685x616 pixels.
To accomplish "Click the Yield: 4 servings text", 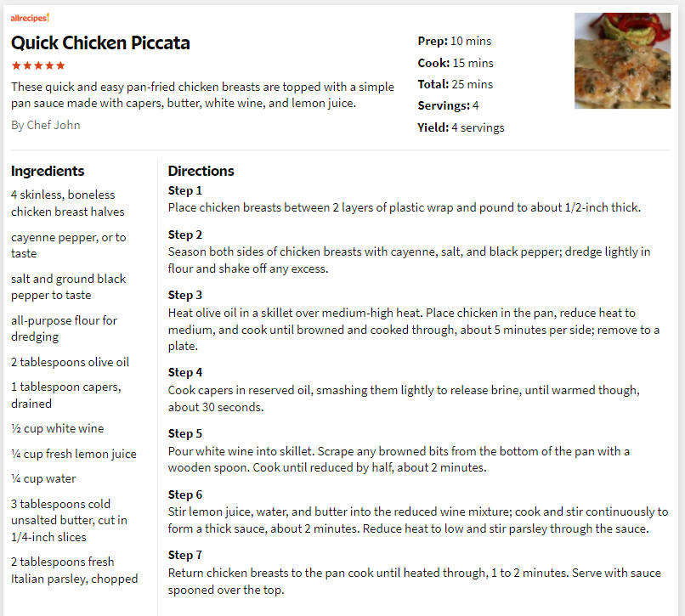I will [461, 127].
